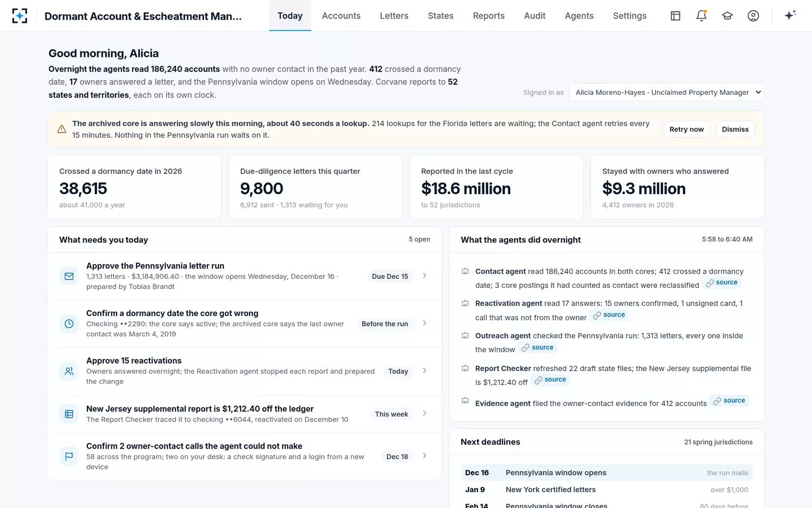Click flag icon for owner-contact calls
The width and height of the screenshot is (812, 508).
point(69,456)
